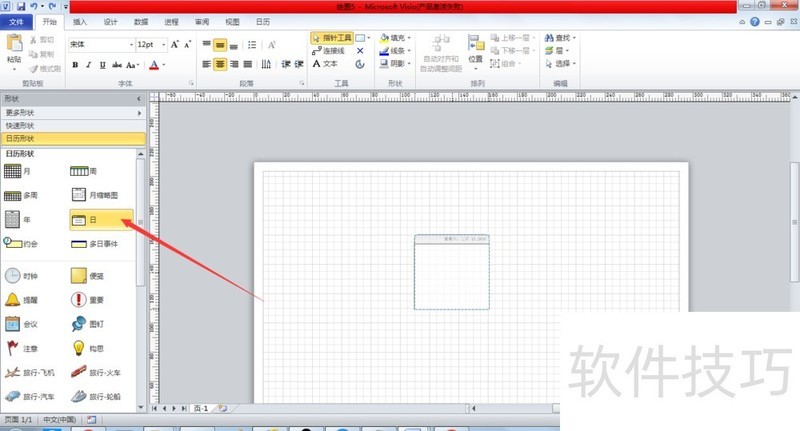Image resolution: width=800 pixels, height=431 pixels.
Task: Open the 阴影 shadow dropdown
Action: [395, 63]
